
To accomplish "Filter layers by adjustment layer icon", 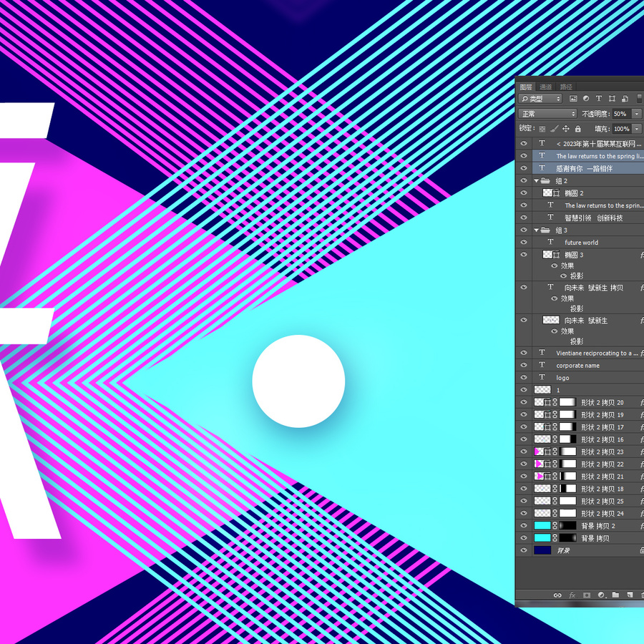I will click(586, 99).
